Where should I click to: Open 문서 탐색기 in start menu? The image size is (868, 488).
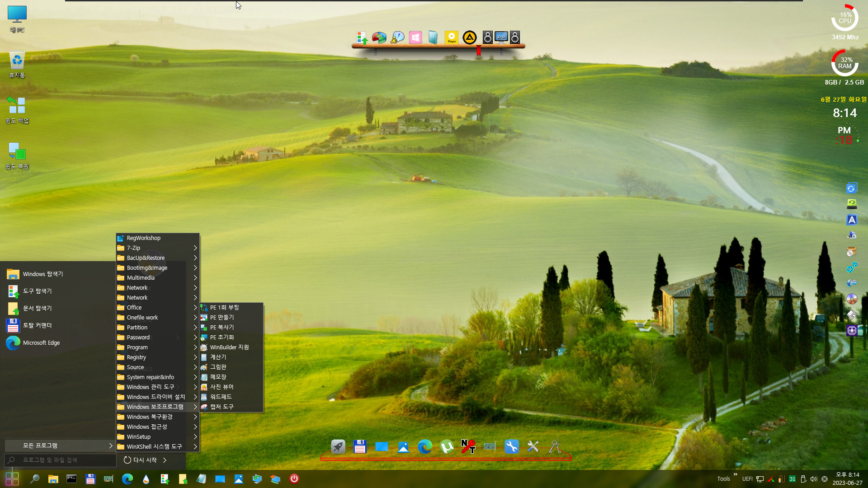[x=59, y=308]
